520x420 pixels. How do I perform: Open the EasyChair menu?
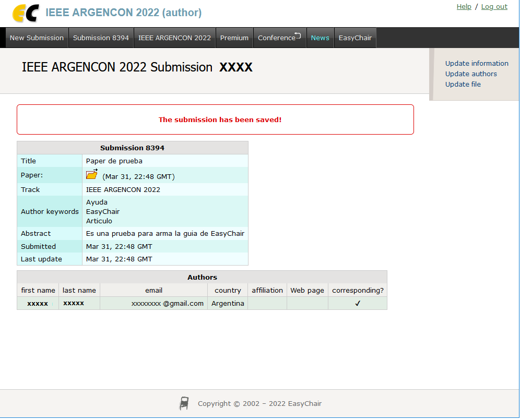(355, 38)
